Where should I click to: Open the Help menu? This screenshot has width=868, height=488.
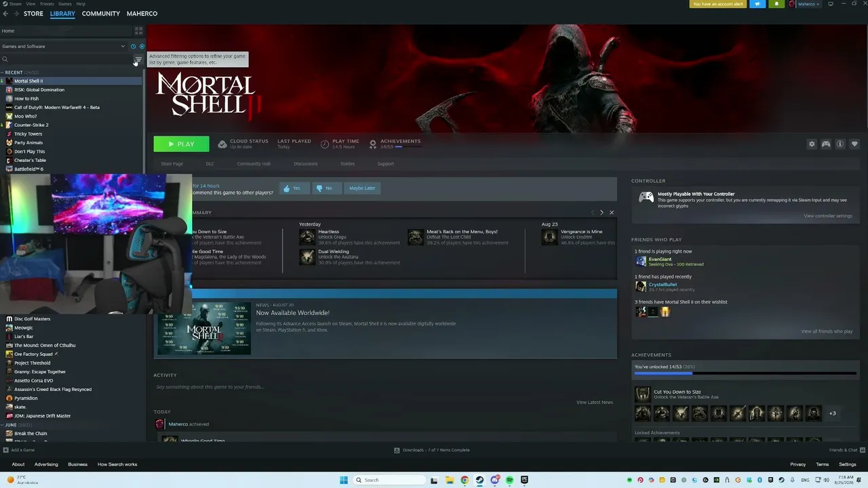click(81, 4)
